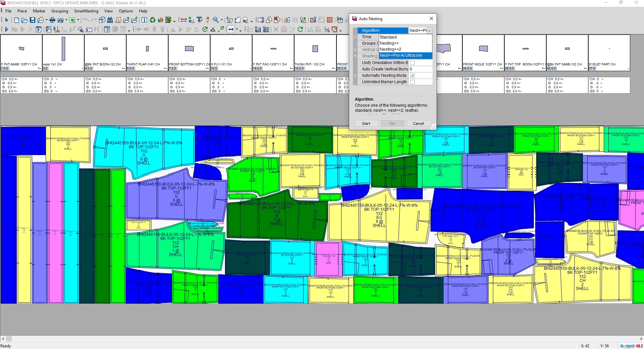Click Auto Create Vertical Bump value field
Image resolution: width=644 pixels, height=349 pixels.
coord(420,69)
